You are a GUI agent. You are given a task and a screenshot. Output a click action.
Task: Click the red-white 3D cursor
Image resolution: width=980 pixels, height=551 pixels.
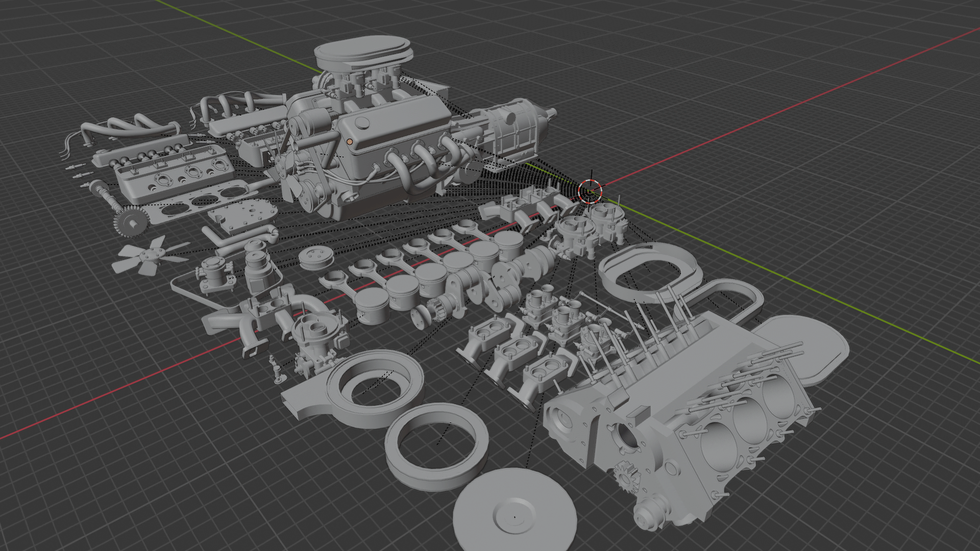591,191
